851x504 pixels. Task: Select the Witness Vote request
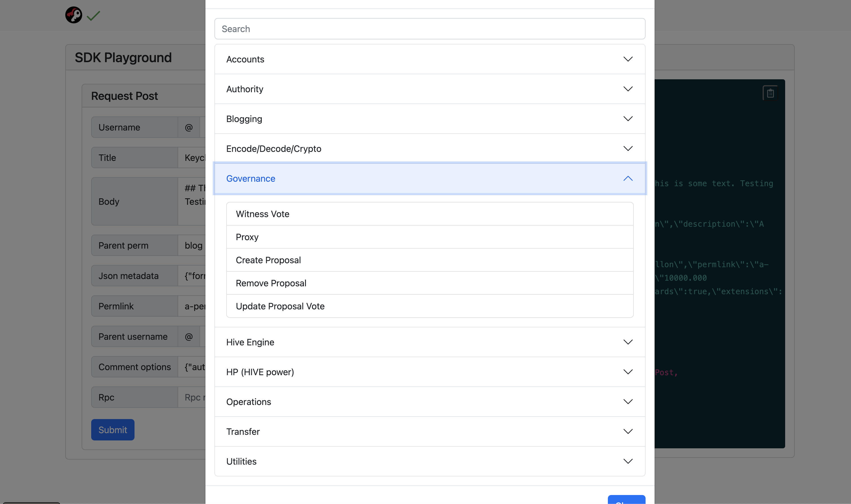pos(430,214)
